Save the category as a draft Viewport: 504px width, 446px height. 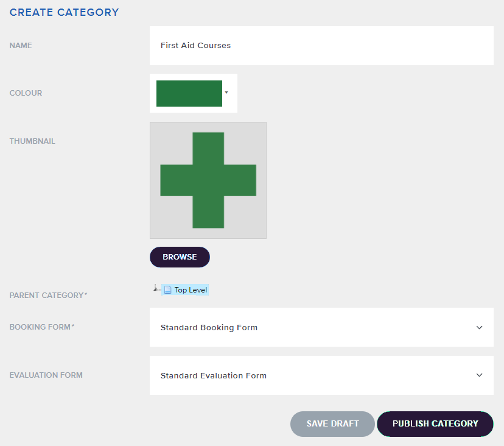coord(332,423)
